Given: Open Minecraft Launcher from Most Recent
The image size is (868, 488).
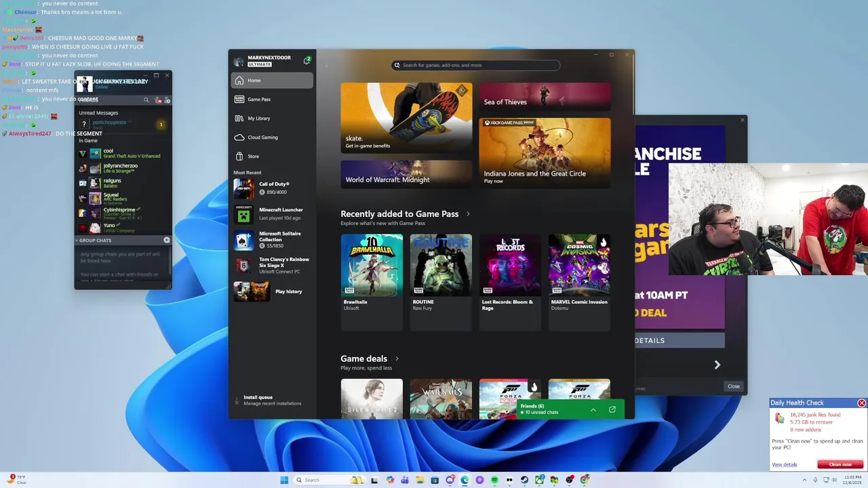Looking at the screenshot, I should [x=273, y=214].
